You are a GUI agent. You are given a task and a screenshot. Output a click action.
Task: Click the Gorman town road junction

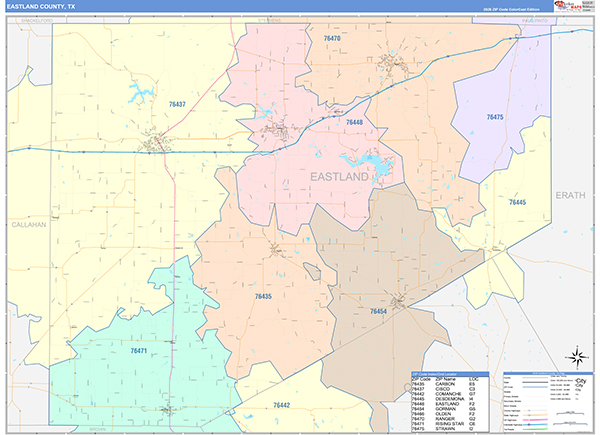398,301
